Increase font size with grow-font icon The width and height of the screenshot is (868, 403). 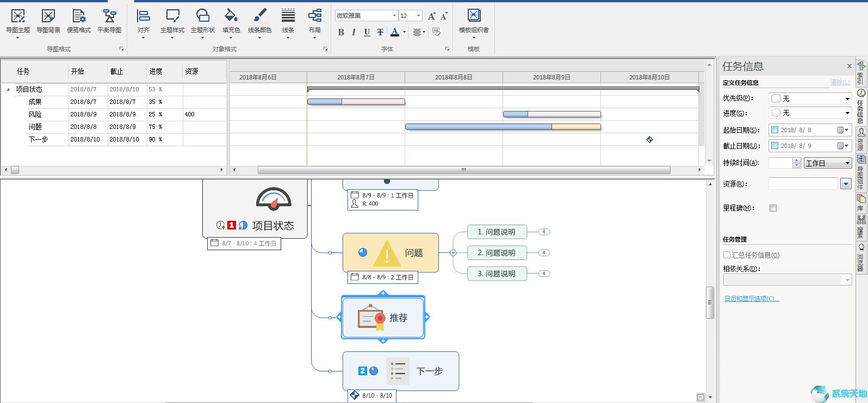click(x=432, y=16)
